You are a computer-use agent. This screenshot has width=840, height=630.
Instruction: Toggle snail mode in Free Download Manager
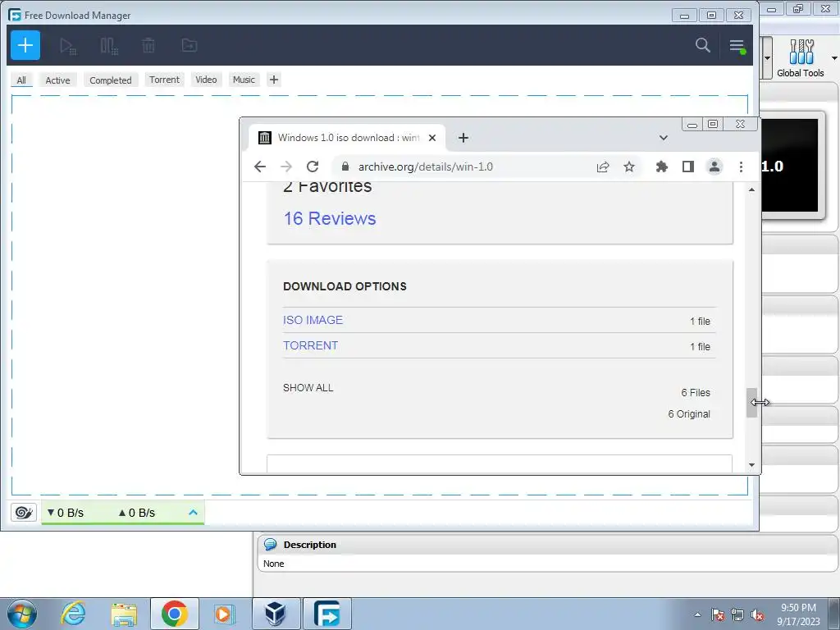coord(24,512)
